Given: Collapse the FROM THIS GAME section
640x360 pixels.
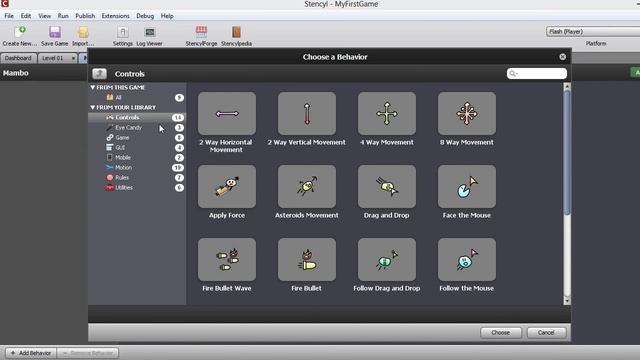Looking at the screenshot, I should [x=93, y=87].
